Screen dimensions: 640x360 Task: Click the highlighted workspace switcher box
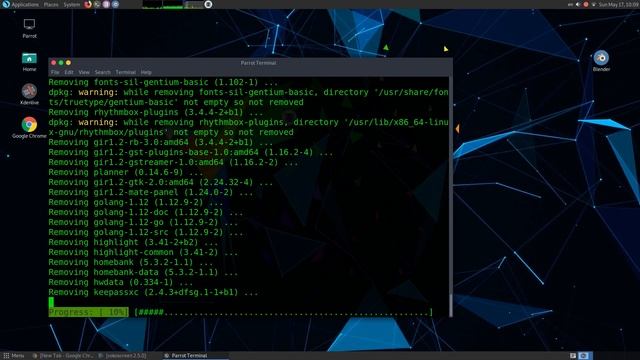[584, 356]
